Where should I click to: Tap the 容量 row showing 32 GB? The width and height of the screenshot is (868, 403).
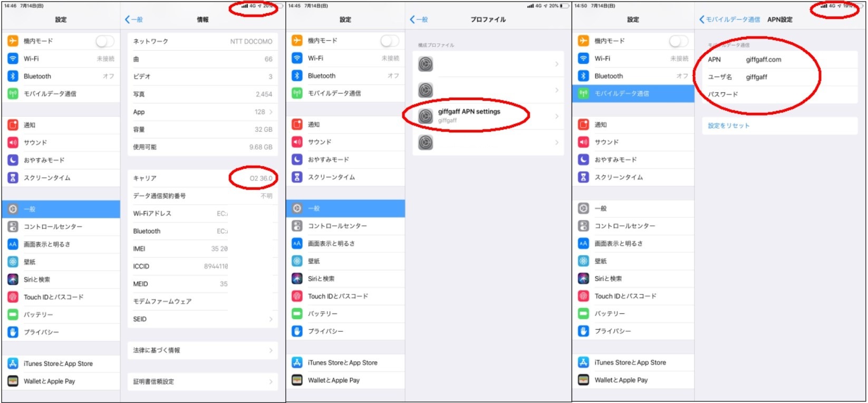coord(202,129)
